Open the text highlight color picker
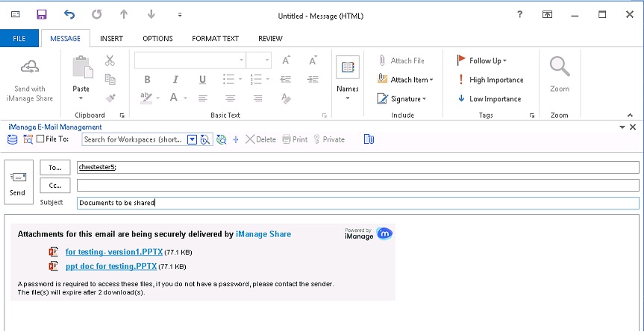 [x=157, y=98]
